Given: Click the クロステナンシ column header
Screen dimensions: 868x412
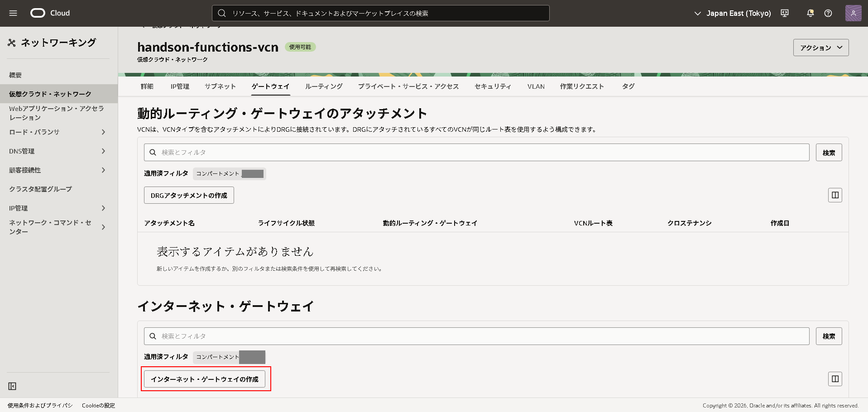Looking at the screenshot, I should click(x=689, y=223).
